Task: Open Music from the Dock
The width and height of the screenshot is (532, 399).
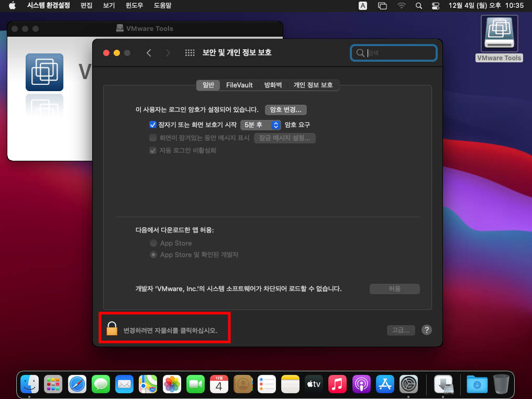Action: pyautogui.click(x=338, y=384)
